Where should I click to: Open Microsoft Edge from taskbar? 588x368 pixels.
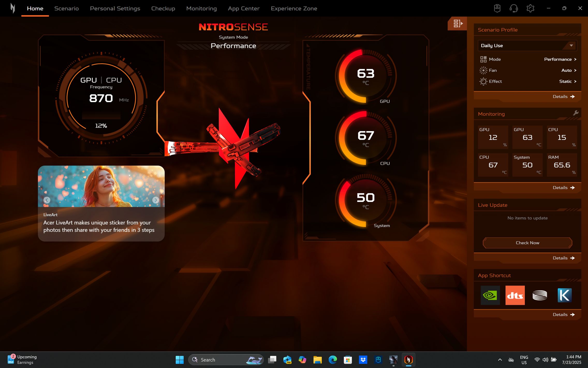(x=333, y=360)
